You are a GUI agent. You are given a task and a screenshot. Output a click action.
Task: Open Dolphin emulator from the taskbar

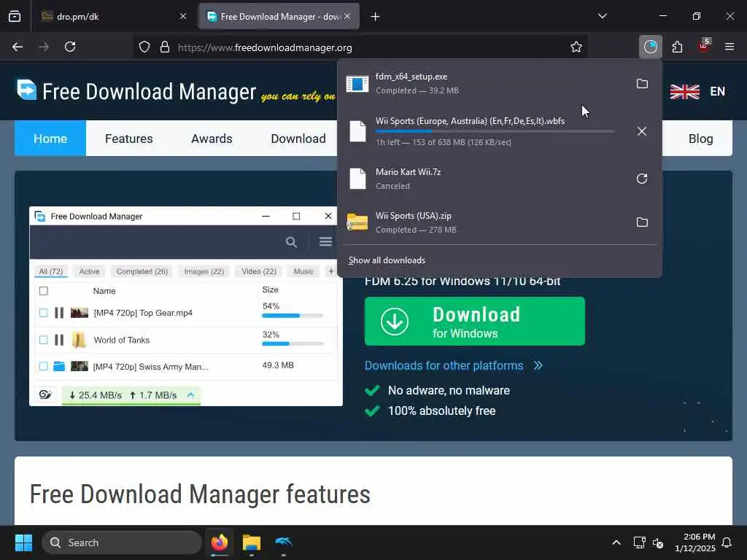284,542
